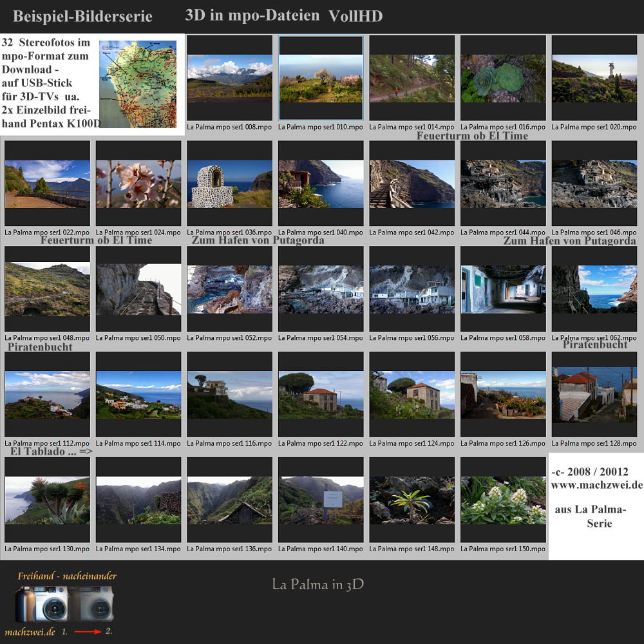Open the selected thumbnail ser1 010.mpo
The height and width of the screenshot is (644, 644).
(x=320, y=77)
